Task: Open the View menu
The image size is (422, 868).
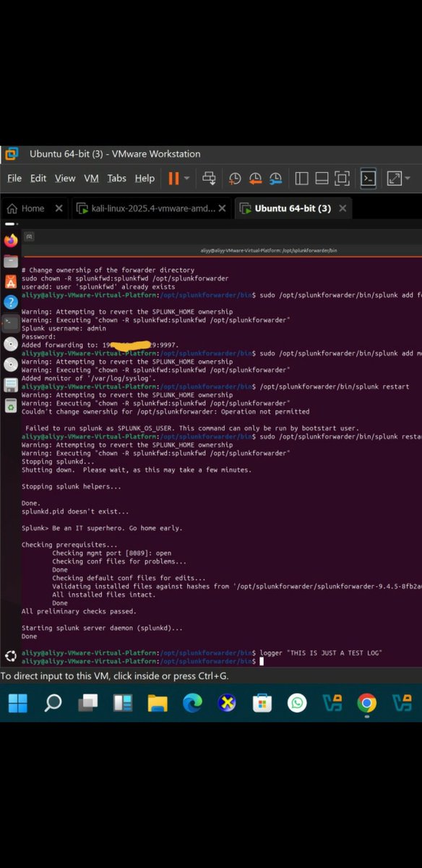Action: point(65,178)
